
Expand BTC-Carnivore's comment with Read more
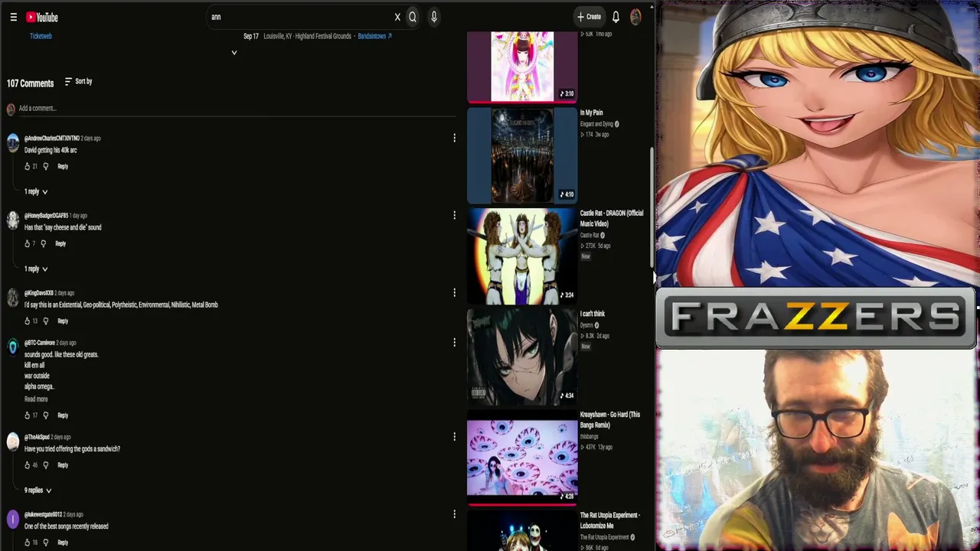tap(36, 399)
